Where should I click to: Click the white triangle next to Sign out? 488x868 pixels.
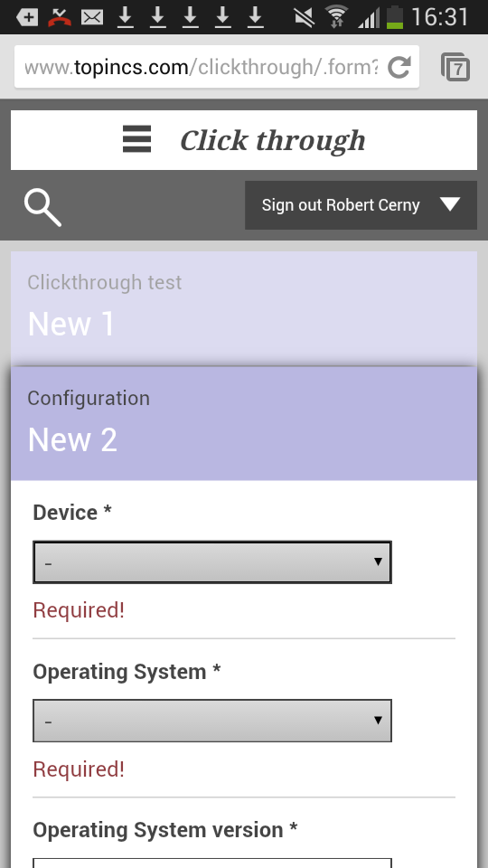[x=450, y=205]
